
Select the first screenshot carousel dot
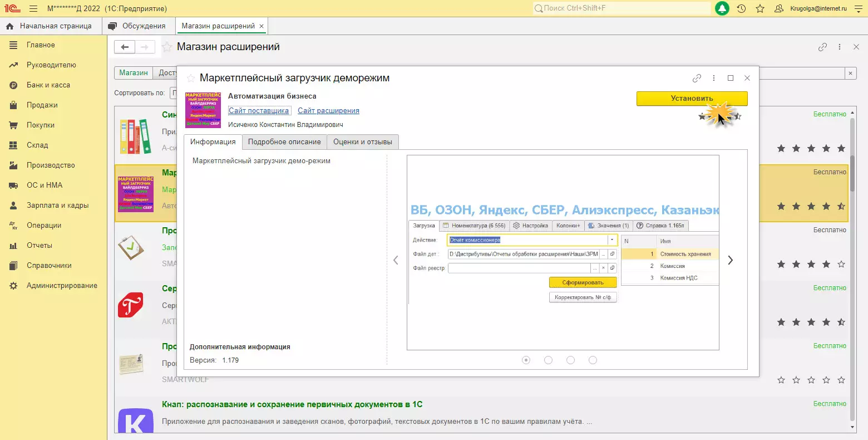tap(526, 360)
